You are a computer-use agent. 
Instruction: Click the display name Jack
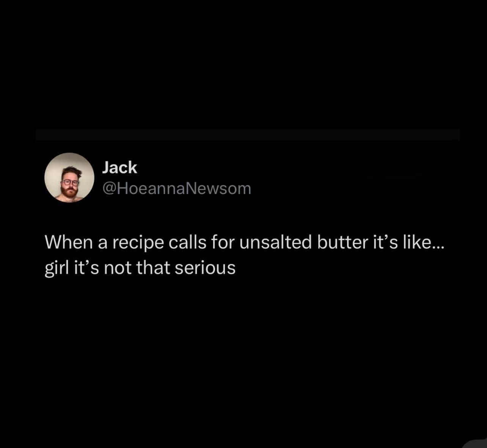(x=120, y=168)
